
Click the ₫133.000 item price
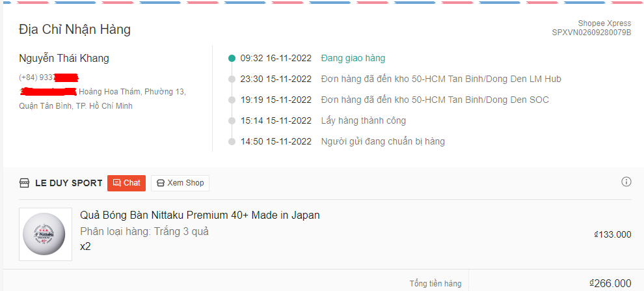tap(613, 235)
